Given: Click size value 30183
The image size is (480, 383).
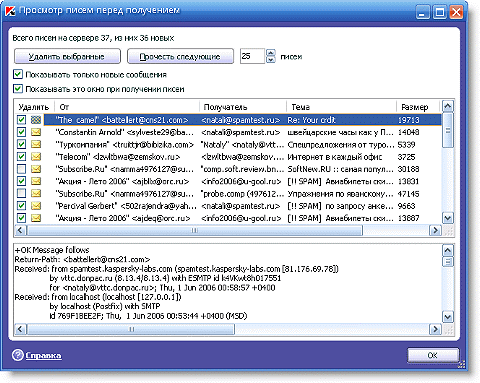Looking at the screenshot, I should (x=408, y=169).
